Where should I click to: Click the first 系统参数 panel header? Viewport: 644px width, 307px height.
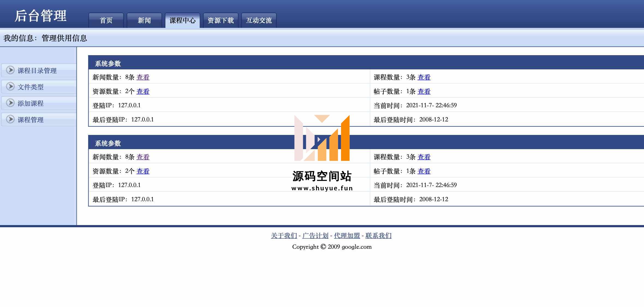[x=366, y=63]
